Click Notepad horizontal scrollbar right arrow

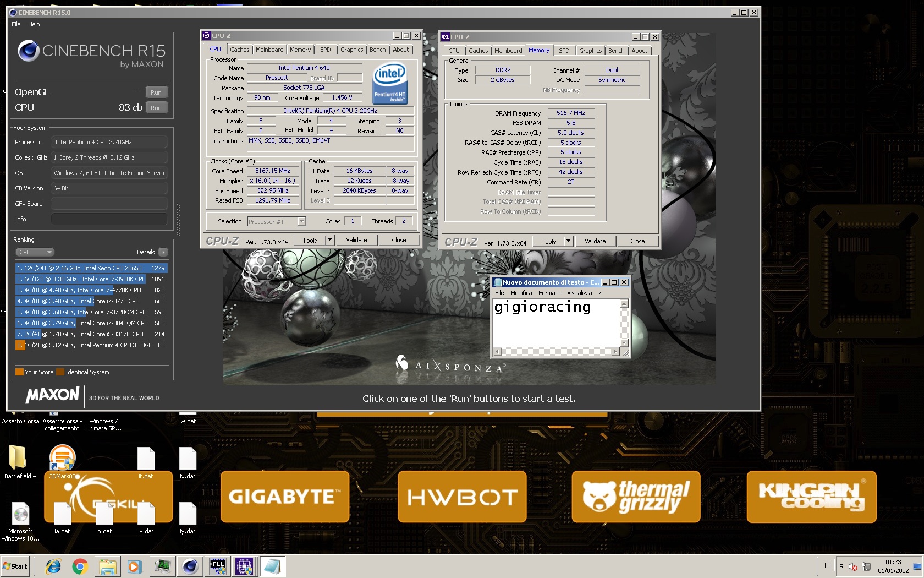coord(615,351)
